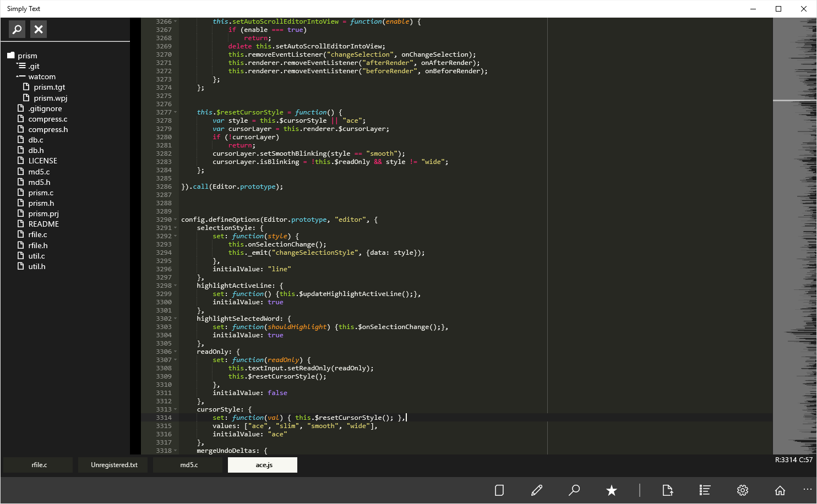
Task: Place cursor in mergeUndoDeltas line
Action: coord(232,451)
